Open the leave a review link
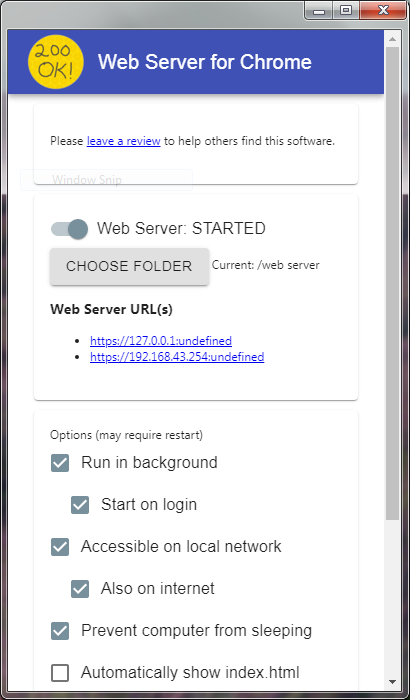 click(124, 142)
